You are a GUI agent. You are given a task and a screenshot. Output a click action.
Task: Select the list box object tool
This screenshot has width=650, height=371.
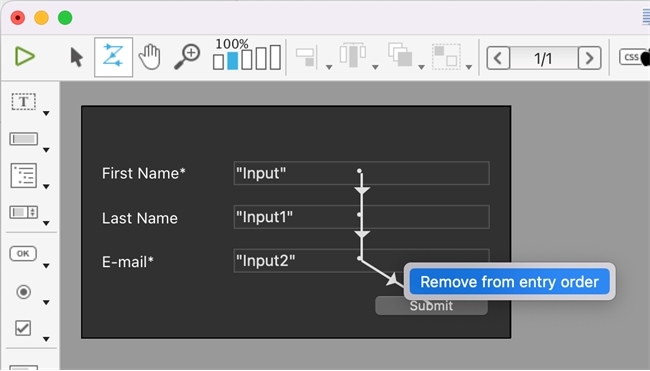24,176
